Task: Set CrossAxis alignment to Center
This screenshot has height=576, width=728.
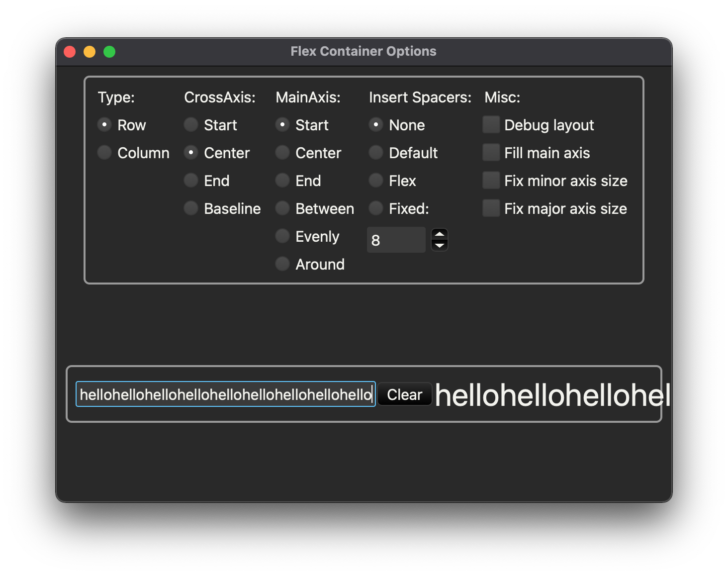Action: coord(191,153)
